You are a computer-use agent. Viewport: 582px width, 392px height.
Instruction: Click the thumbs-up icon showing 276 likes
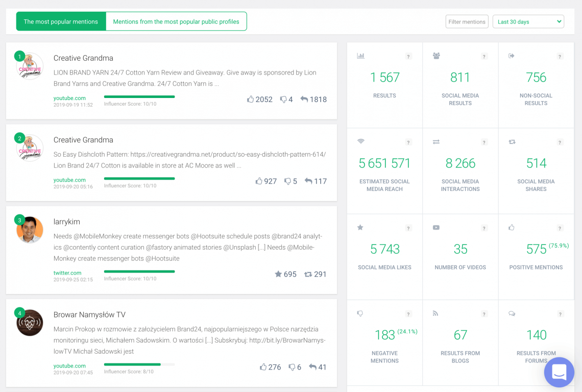point(263,367)
